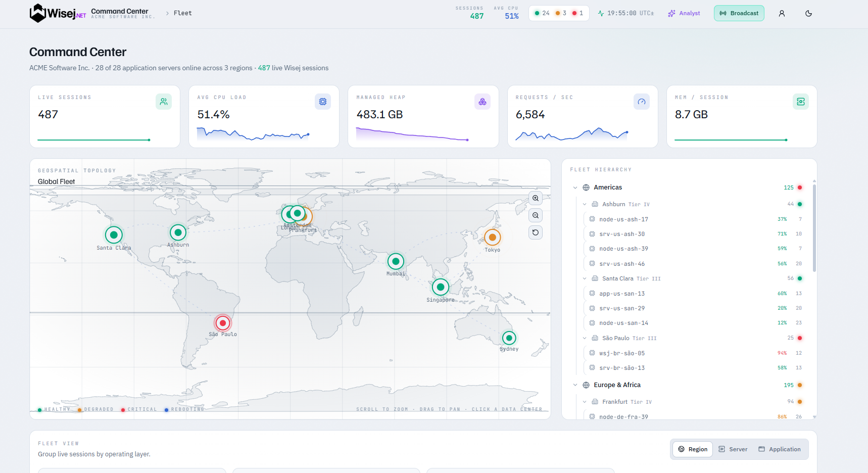The width and height of the screenshot is (868, 473).
Task: Click the health status counts pill
Action: click(x=559, y=13)
